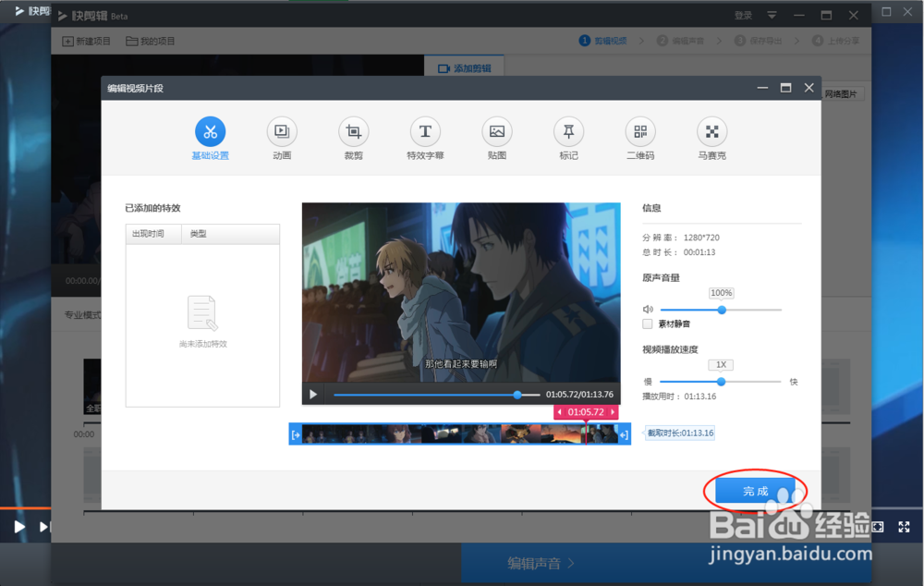Go to step 3 保存导出
Viewport: 924px width, 586px height.
[x=758, y=41]
